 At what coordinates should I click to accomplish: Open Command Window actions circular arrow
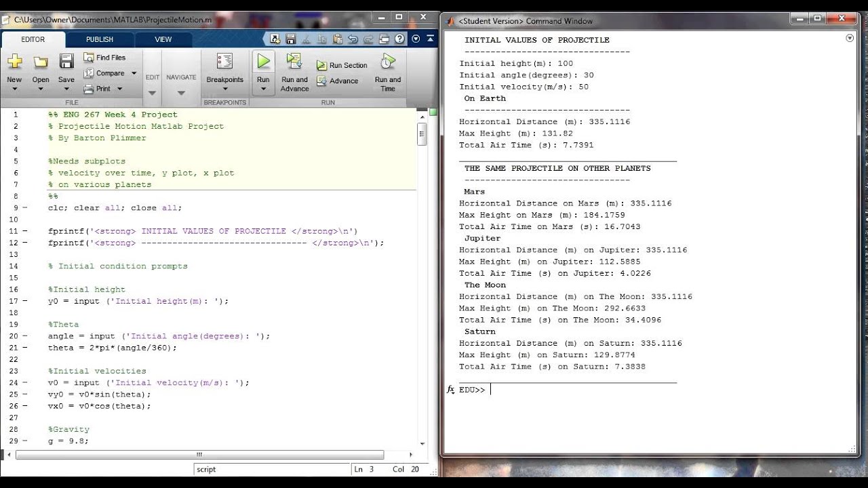coord(850,39)
